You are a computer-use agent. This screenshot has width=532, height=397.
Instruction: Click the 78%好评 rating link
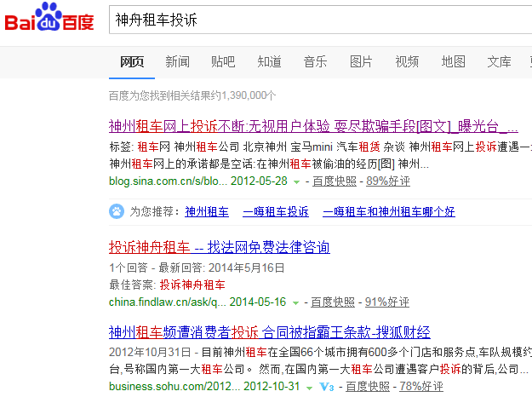421,387
